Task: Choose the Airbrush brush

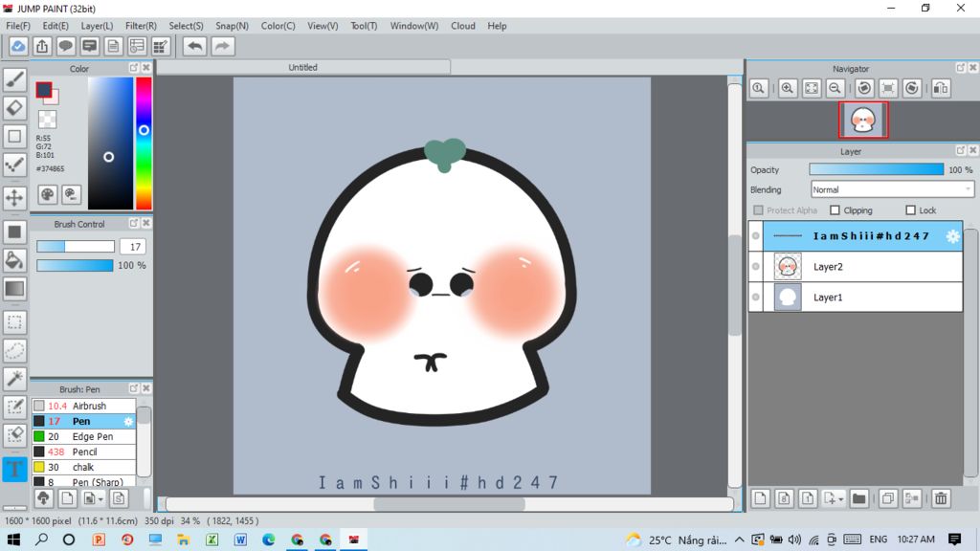Action: [84, 406]
